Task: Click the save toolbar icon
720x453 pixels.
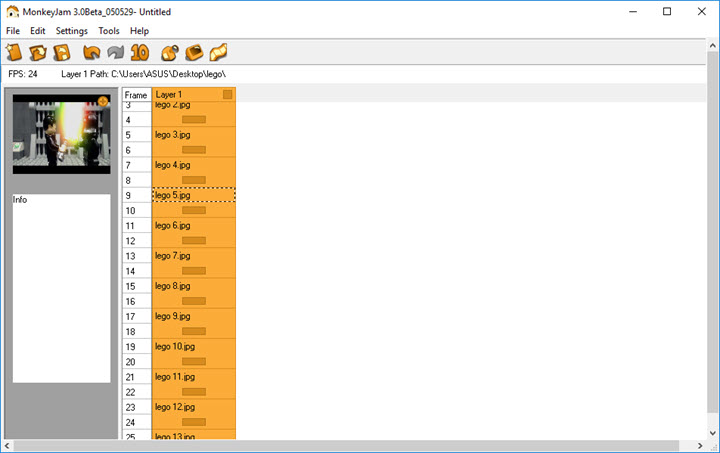Action: [x=62, y=53]
